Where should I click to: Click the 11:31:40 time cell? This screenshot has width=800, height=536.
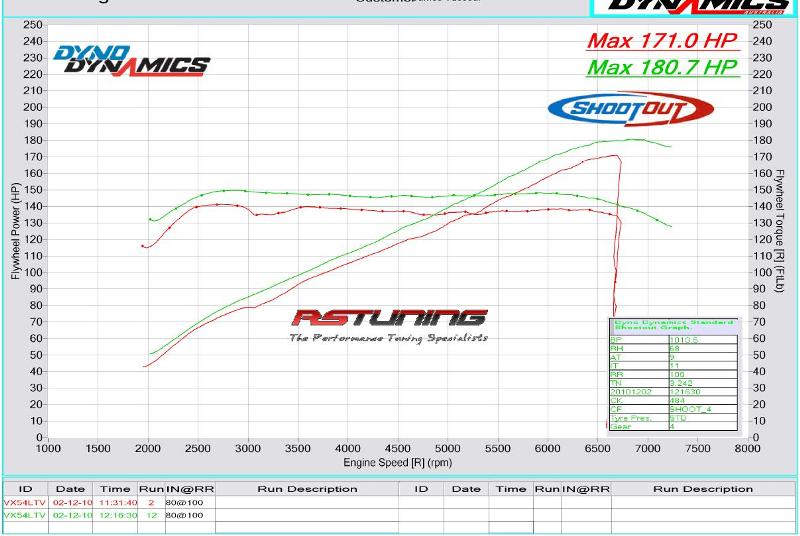coord(117,502)
